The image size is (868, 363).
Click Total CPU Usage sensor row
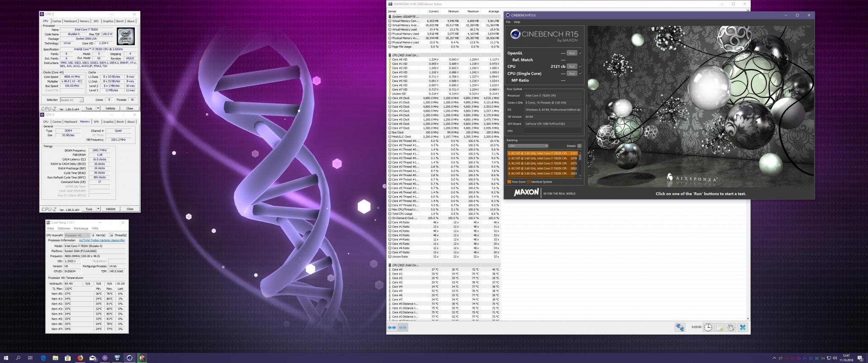[x=444, y=214]
